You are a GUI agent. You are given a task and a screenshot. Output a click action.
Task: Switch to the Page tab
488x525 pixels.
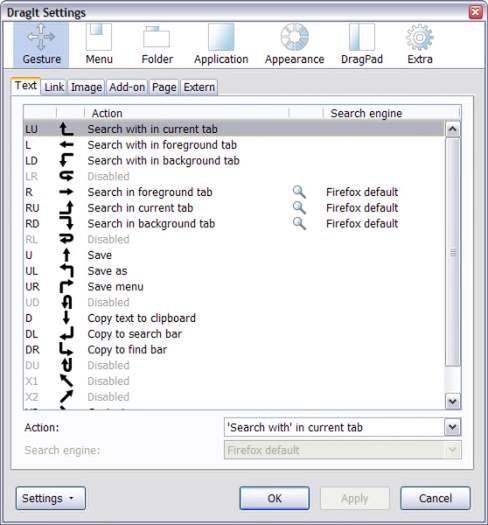pyautogui.click(x=164, y=87)
